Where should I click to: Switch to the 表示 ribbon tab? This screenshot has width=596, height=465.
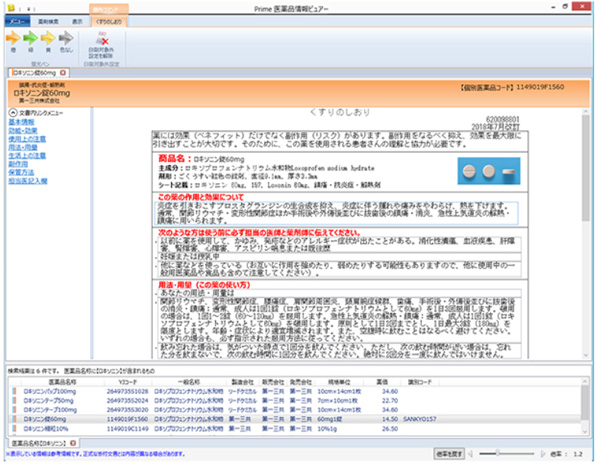click(x=77, y=22)
